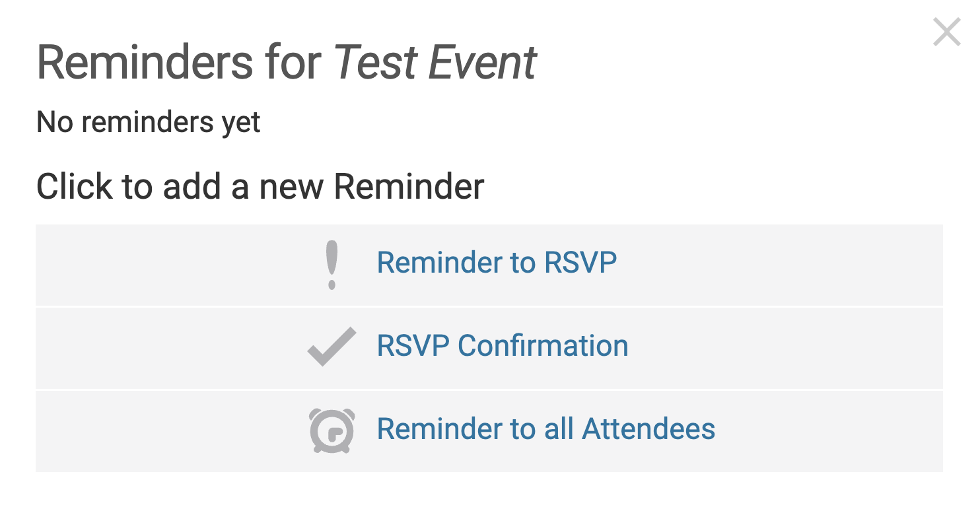This screenshot has height=511, width=980.
Task: Add an attendee reminder via clock icon
Action: pos(332,430)
